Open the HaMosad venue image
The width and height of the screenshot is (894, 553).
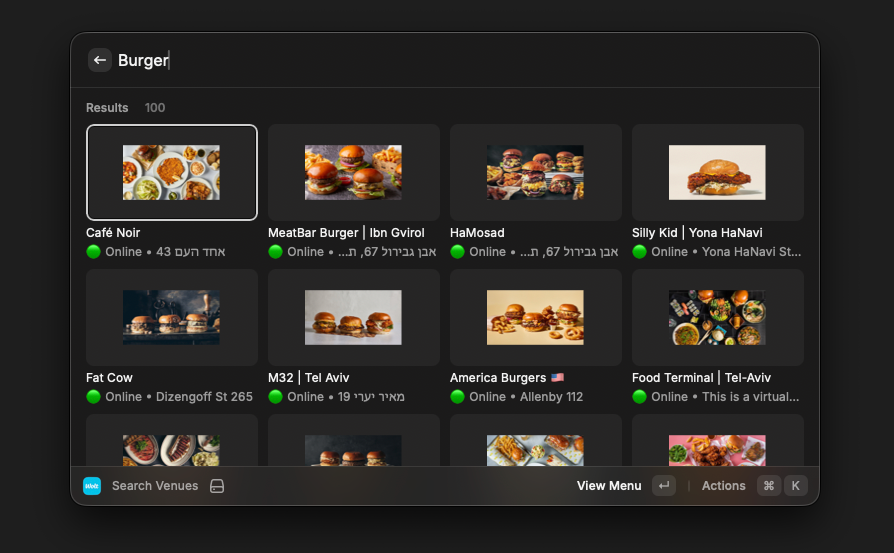pyautogui.click(x=535, y=172)
